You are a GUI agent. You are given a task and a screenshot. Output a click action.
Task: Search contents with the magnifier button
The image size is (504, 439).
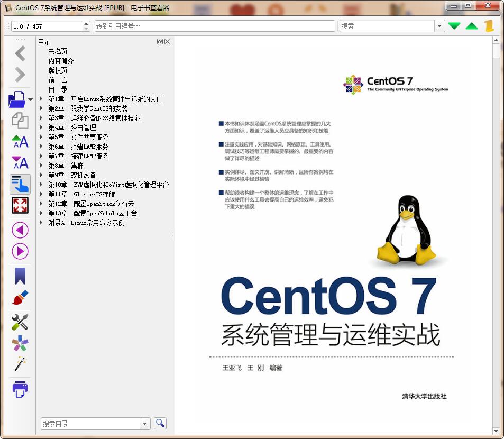point(160,423)
